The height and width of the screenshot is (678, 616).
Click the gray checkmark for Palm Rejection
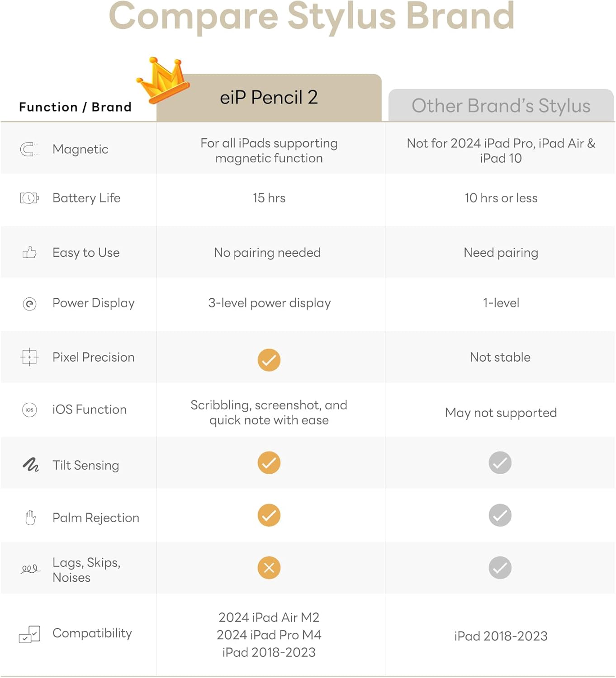500,515
